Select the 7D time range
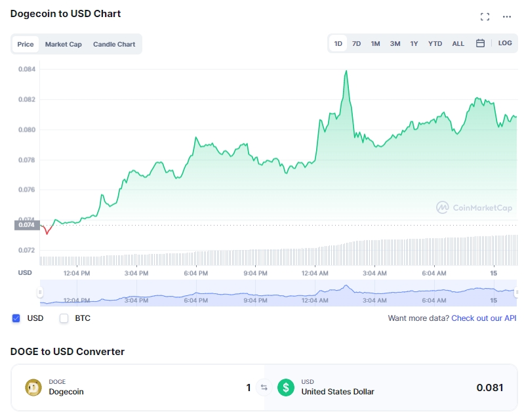524x420 pixels. tap(356, 43)
